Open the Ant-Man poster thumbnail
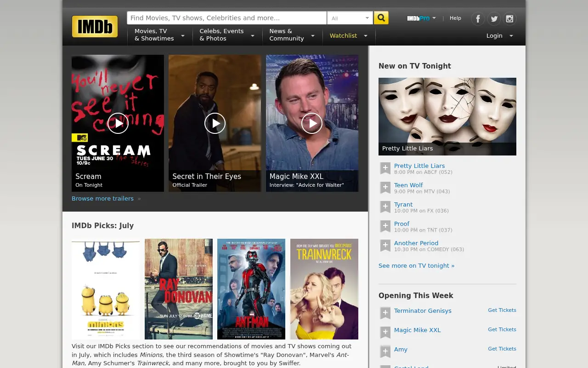This screenshot has width=588, height=368. (x=251, y=289)
